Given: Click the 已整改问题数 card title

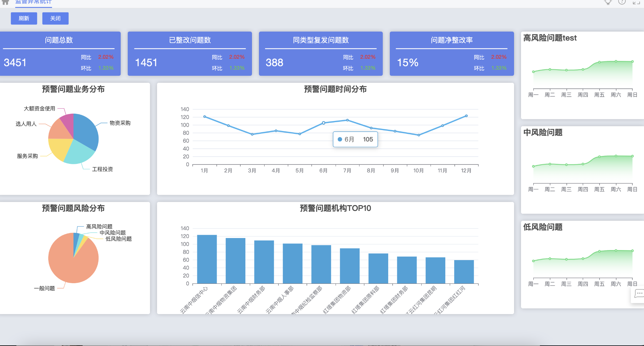Looking at the screenshot, I should coord(190,40).
